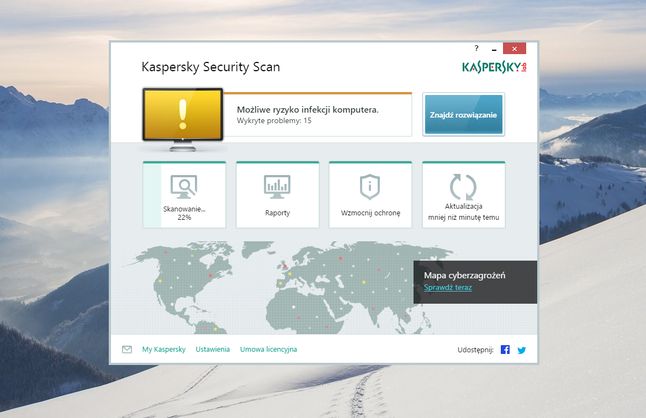The image size is (646, 418).
Task: Start Aktualizacja update with circular arrows
Action: coord(463,195)
